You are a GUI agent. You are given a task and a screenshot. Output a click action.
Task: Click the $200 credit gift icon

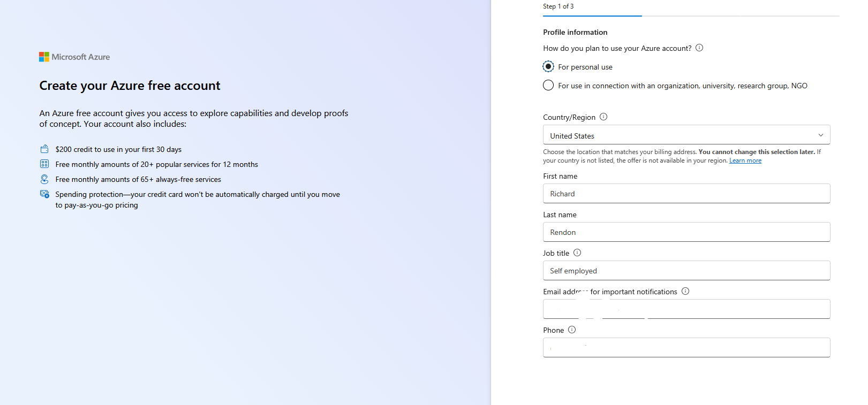[x=44, y=149]
